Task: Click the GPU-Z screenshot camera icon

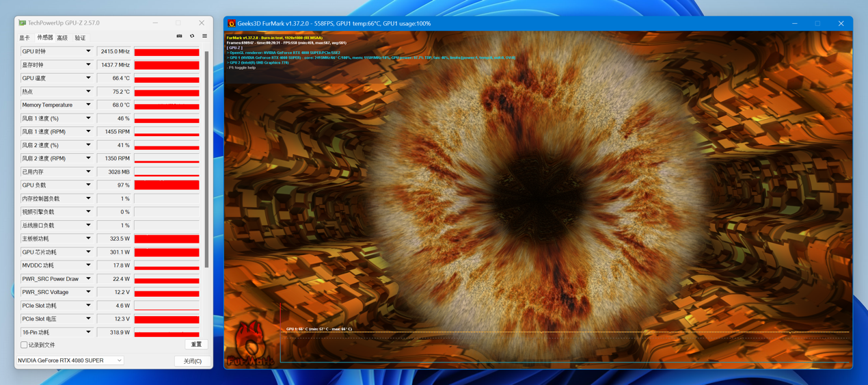Action: pyautogui.click(x=180, y=36)
